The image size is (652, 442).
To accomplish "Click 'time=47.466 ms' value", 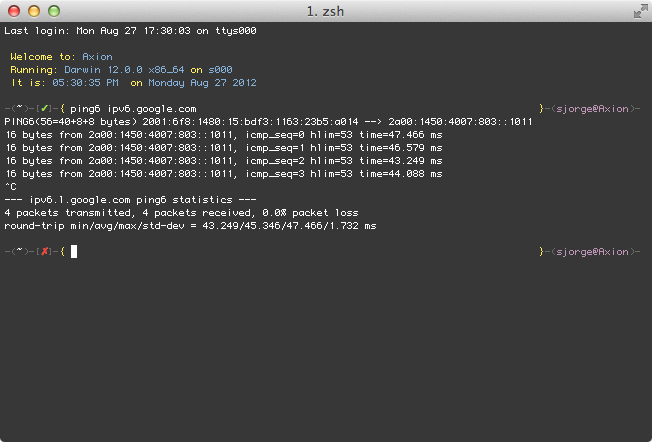I will point(401,135).
